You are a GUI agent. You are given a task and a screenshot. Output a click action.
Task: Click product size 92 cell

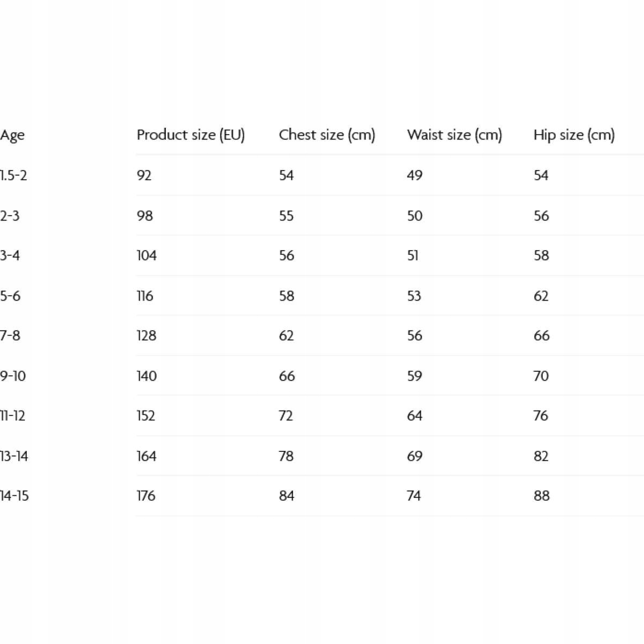pyautogui.click(x=144, y=175)
